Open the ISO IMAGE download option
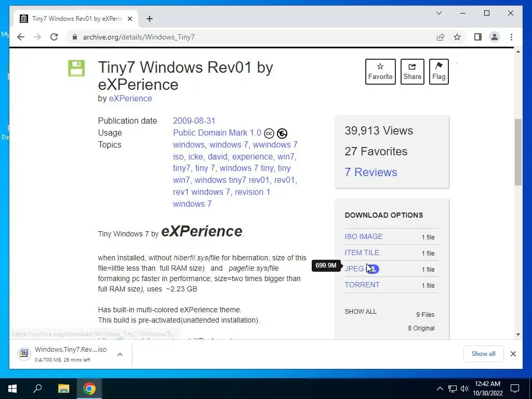Viewport: 532px width, 399px height. point(363,236)
